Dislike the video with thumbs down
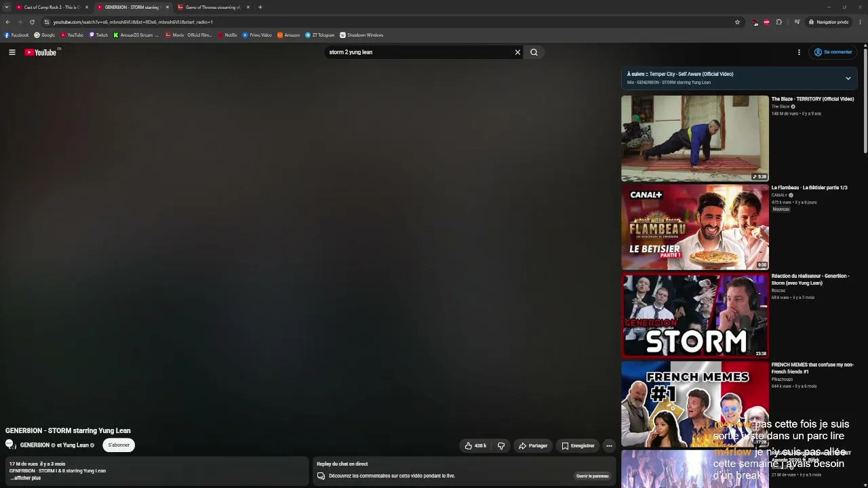This screenshot has width=868, height=488. 501,446
